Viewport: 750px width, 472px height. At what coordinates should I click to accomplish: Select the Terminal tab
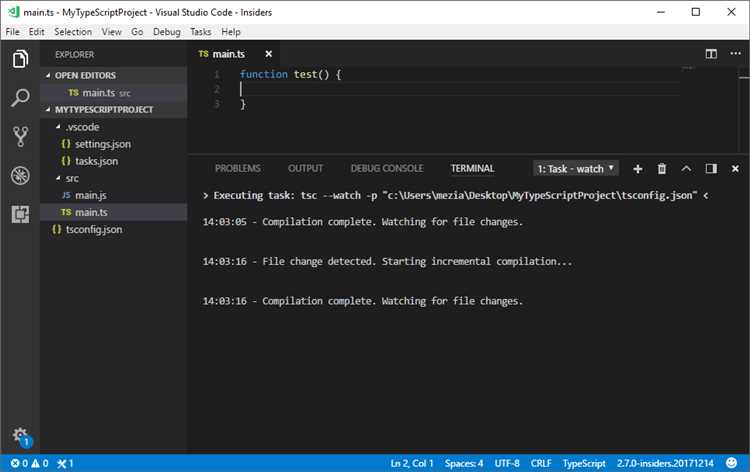(x=473, y=169)
